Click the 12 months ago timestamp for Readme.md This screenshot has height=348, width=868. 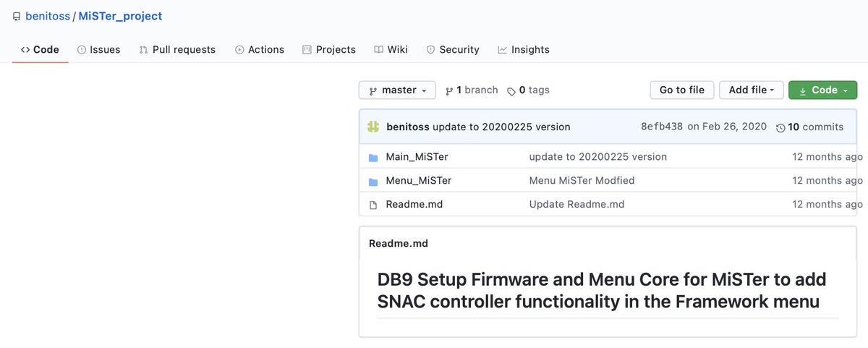tap(827, 205)
